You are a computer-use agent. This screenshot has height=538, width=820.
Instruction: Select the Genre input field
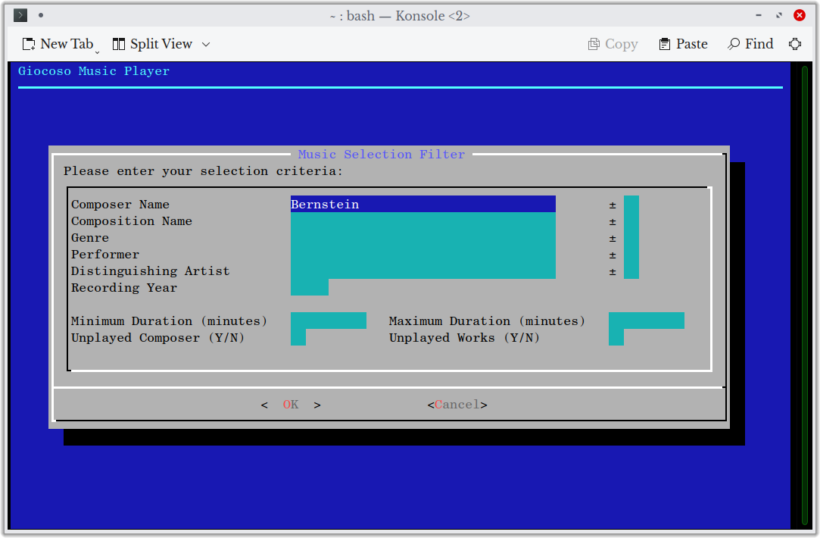click(422, 238)
